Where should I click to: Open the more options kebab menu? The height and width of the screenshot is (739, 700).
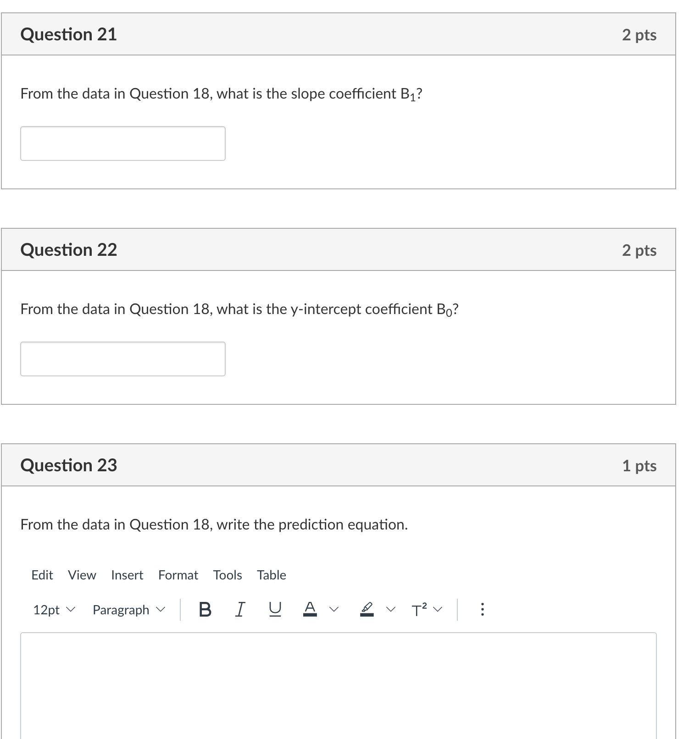coord(482,609)
